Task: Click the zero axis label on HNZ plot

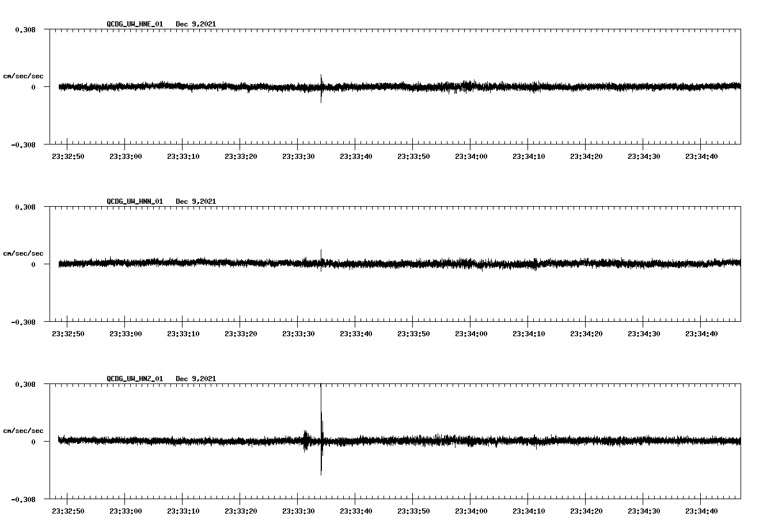Action: [33, 442]
